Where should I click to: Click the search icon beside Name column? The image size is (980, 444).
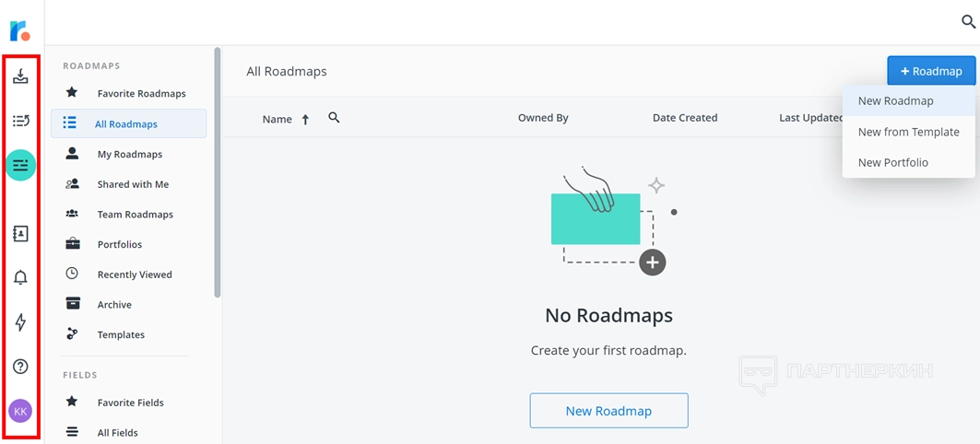334,118
